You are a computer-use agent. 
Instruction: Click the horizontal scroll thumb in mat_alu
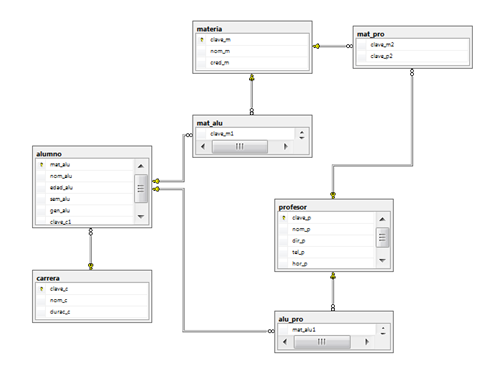pyautogui.click(x=240, y=146)
